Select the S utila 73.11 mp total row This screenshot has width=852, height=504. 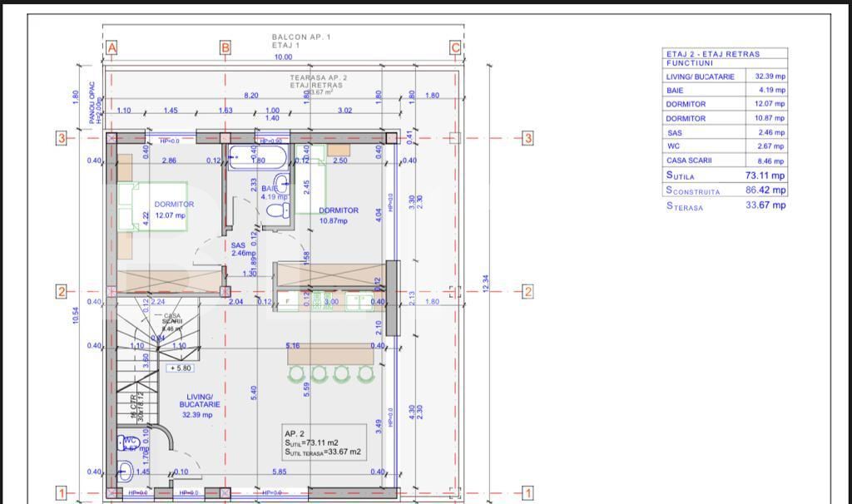point(725,175)
